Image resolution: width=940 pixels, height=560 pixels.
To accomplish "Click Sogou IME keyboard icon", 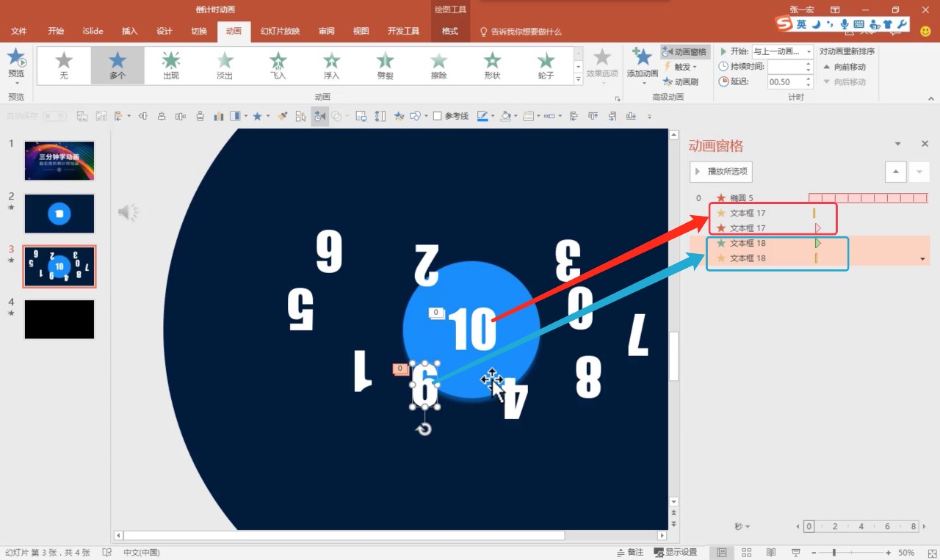I will coord(858,24).
